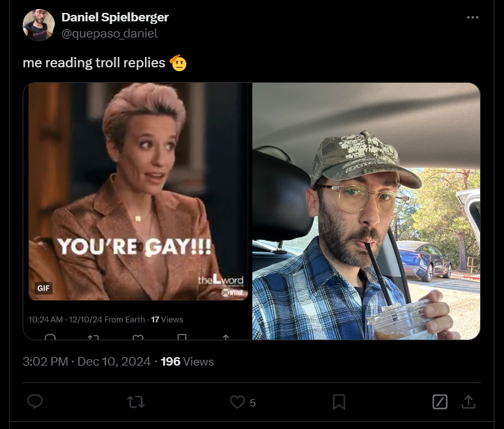The image size is (504, 429).
Task: Play the "YOU'RE GAY!!!" GIF image
Action: tap(138, 192)
